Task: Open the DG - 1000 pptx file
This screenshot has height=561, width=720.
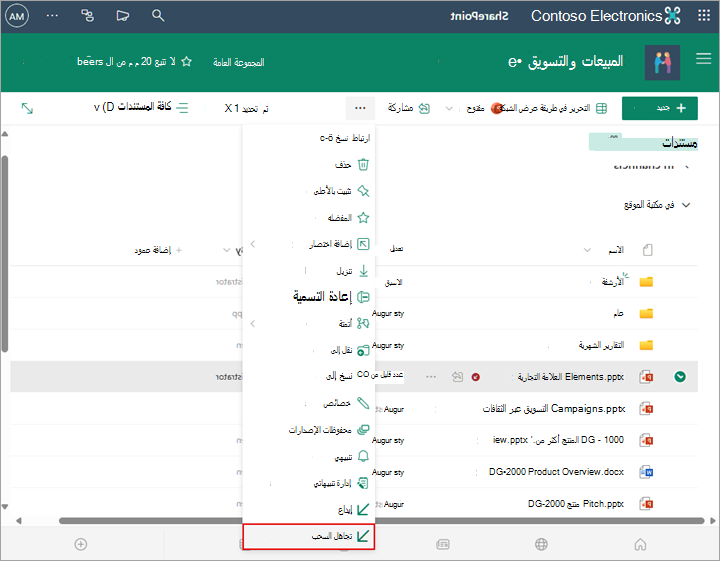Action: click(558, 440)
